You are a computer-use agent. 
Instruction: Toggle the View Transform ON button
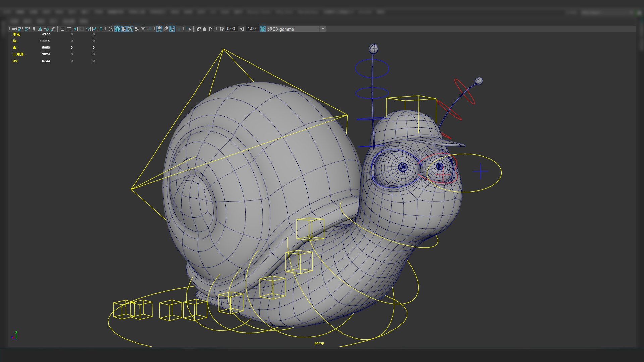(263, 29)
